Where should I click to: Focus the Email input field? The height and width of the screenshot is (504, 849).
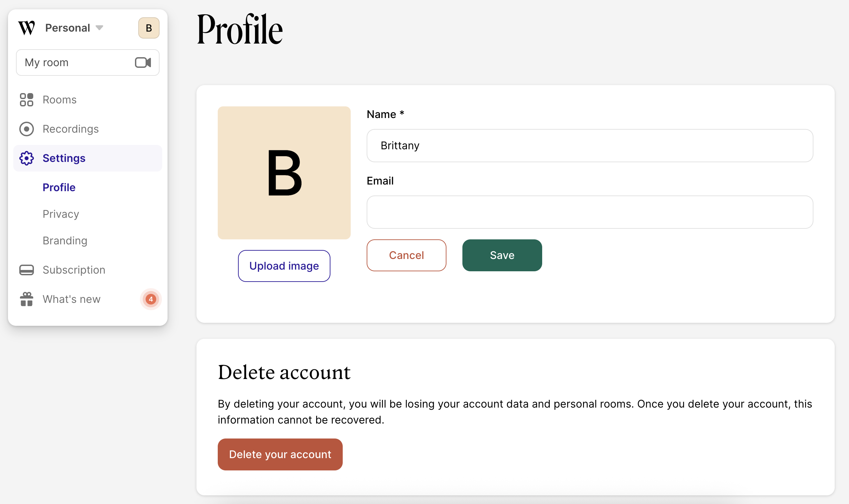point(589,212)
